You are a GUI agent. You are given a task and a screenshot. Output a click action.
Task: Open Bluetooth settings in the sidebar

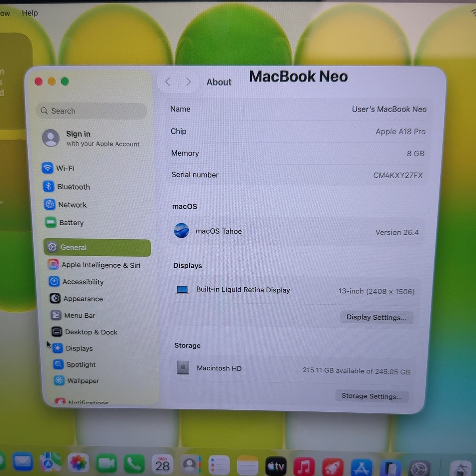tap(67, 186)
